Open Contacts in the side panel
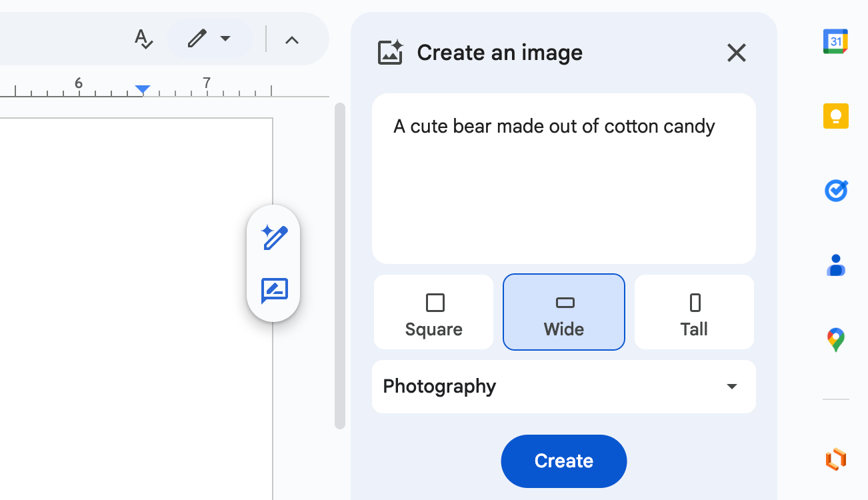This screenshot has width=868, height=500. [x=835, y=266]
